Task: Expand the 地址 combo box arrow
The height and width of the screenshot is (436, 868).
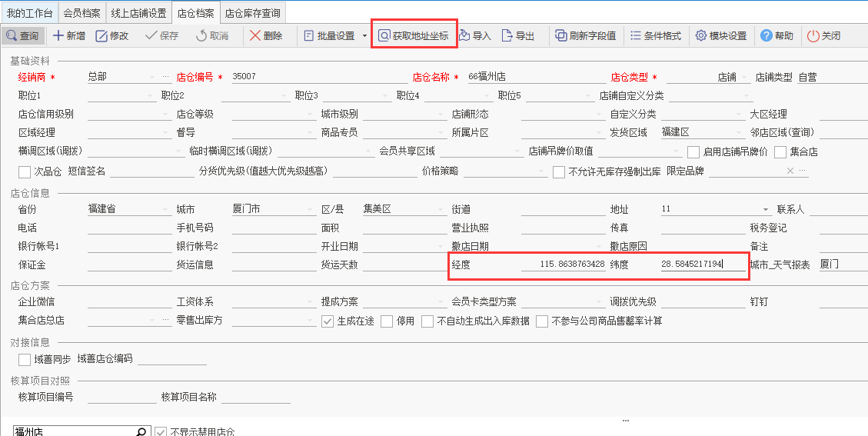Action: tap(766, 209)
